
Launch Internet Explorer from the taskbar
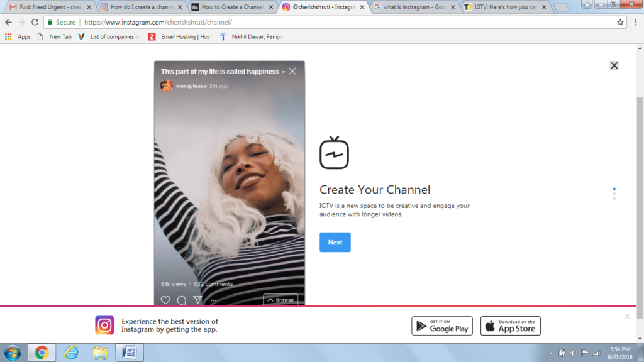(71, 353)
